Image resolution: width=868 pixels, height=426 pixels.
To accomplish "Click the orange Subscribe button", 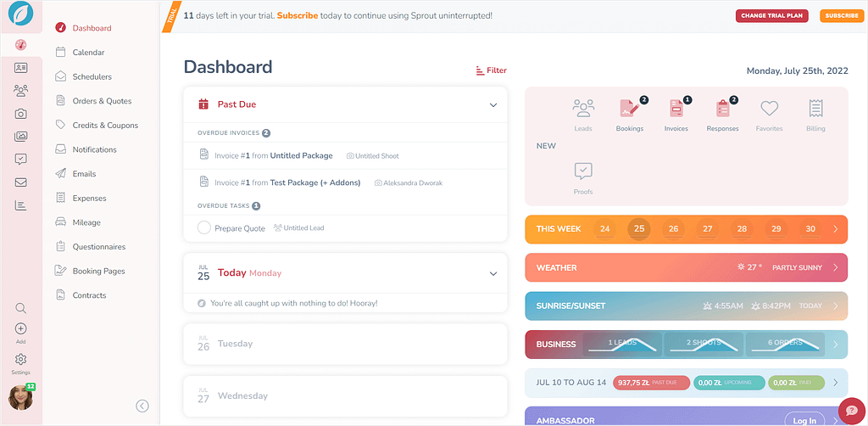I will point(842,15).
